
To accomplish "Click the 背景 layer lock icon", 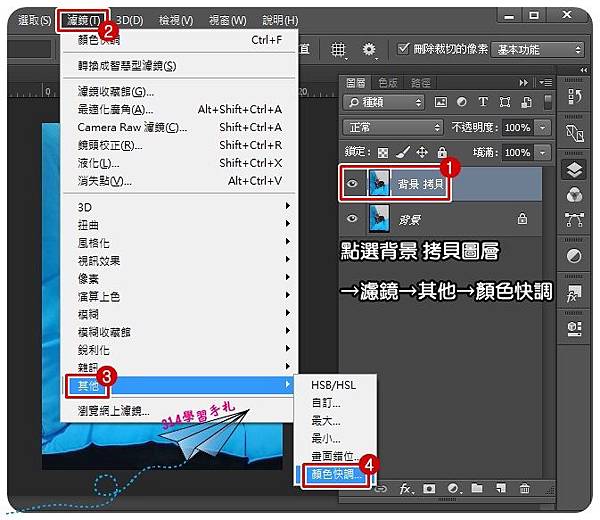I will pos(522,219).
